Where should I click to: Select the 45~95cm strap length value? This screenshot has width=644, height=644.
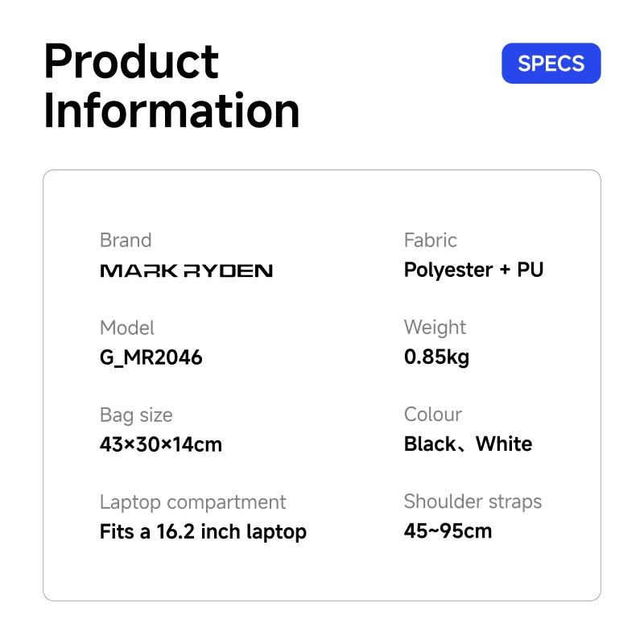pyautogui.click(x=448, y=531)
